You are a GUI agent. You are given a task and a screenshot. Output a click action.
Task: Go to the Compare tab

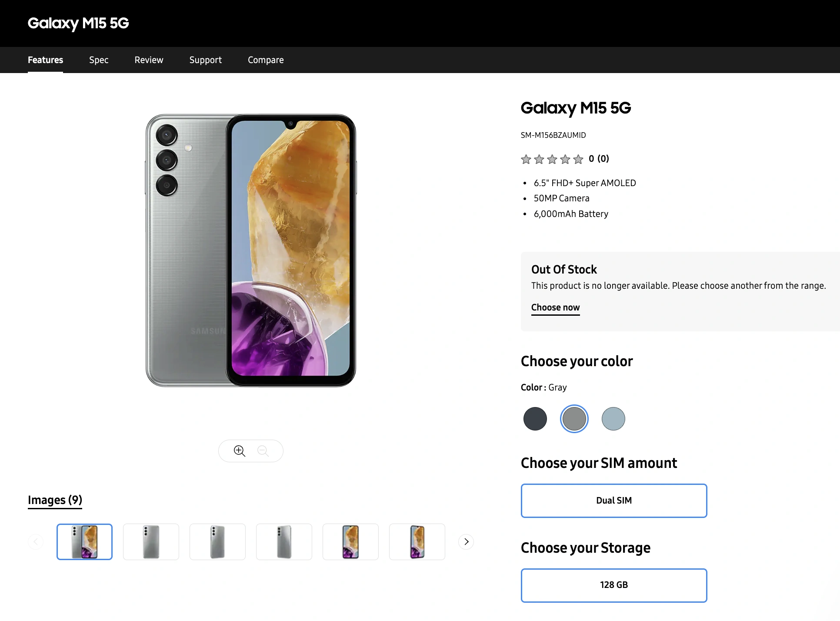[x=266, y=60]
